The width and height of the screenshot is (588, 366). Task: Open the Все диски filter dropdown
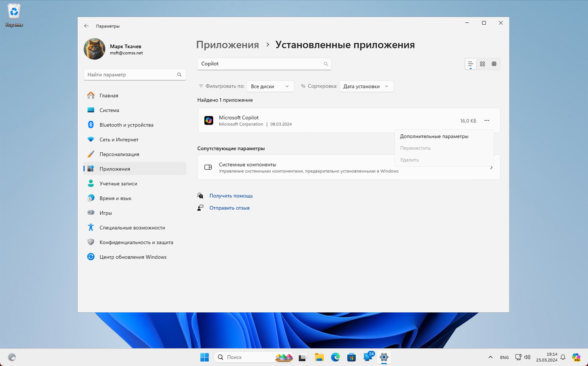[x=270, y=86]
